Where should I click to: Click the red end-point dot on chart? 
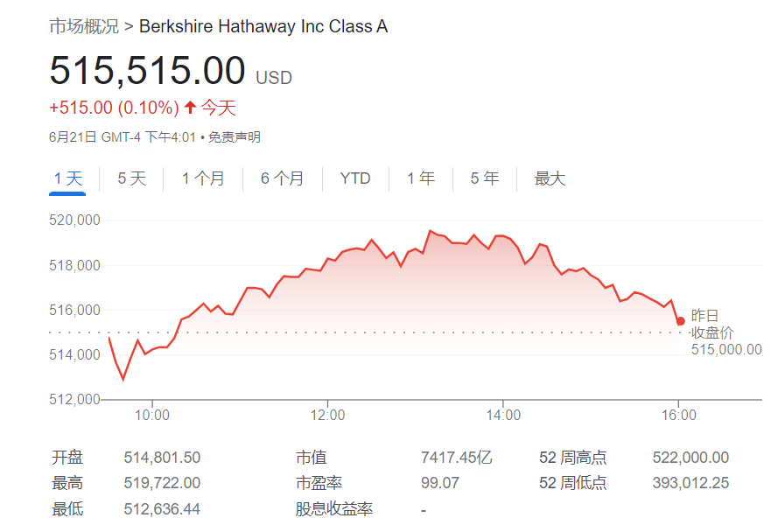tap(681, 321)
